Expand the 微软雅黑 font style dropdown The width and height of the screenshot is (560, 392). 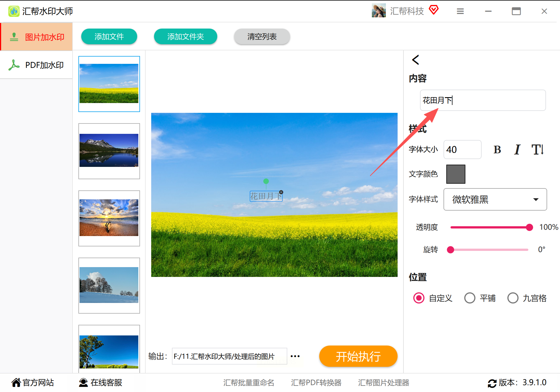tap(495, 199)
